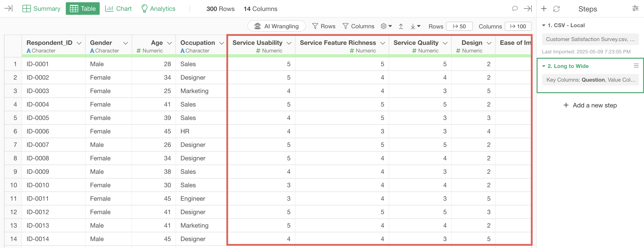Open Steps settings sliders icon
This screenshot has height=248, width=644.
coord(635,9)
